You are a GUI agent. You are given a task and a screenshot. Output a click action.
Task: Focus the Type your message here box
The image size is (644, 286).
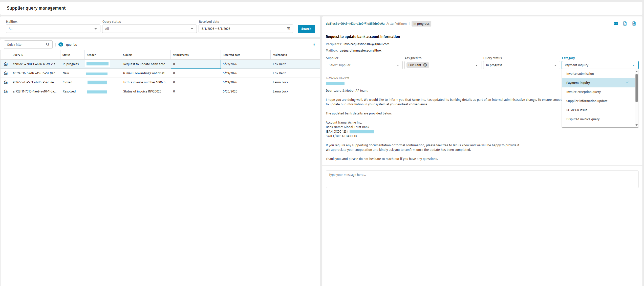(x=482, y=179)
